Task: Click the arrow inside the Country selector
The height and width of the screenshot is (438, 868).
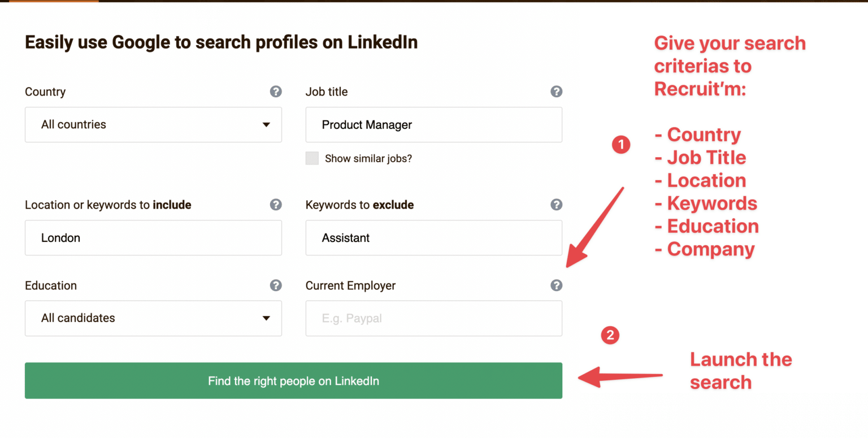Action: (x=266, y=124)
